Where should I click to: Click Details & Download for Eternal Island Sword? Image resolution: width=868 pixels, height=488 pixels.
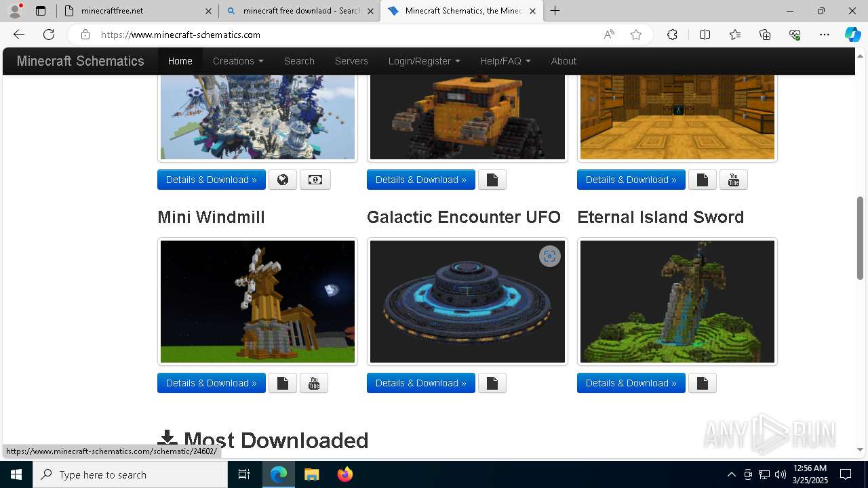click(631, 383)
